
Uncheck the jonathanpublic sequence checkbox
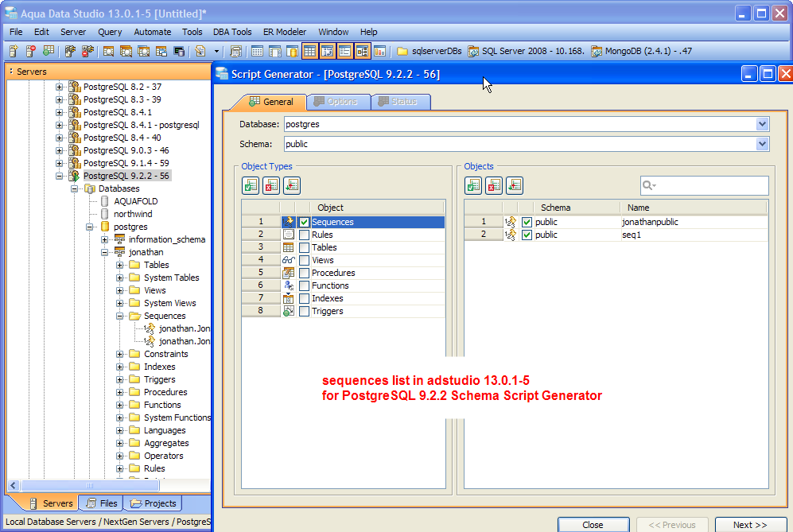tap(527, 222)
